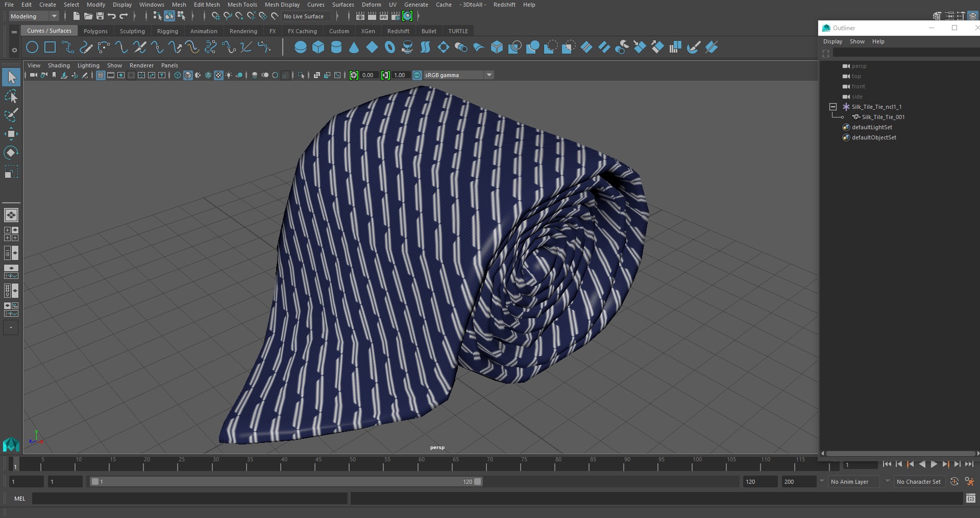Switch to the Rigging shelf tab
This screenshot has width=980, height=518.
click(167, 31)
